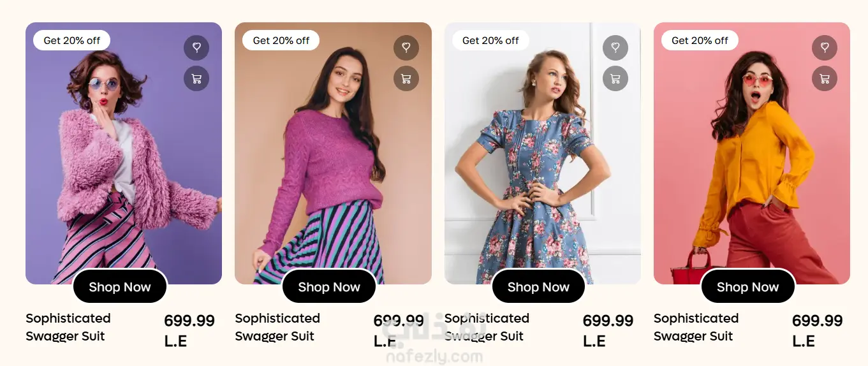Add purple fur jacket product to wishlist
This screenshot has height=366, width=868.
[196, 48]
